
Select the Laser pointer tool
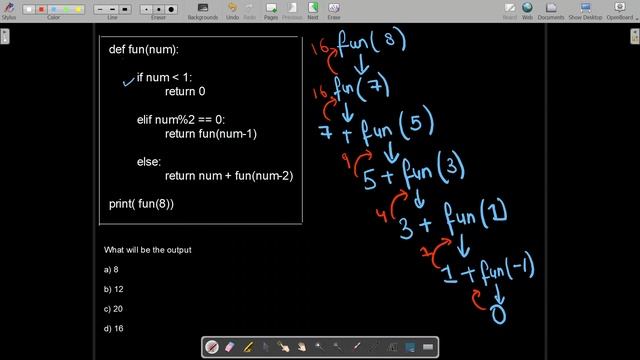[356, 347]
